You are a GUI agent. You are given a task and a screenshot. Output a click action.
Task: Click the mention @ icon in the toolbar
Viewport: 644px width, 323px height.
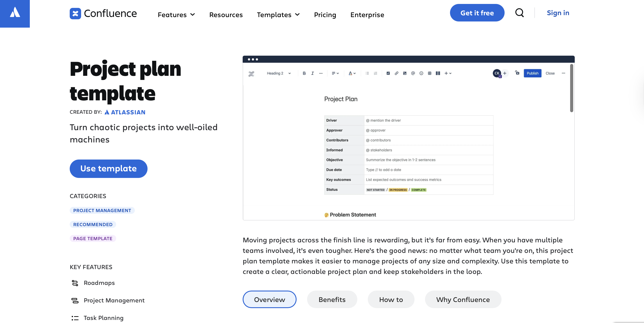413,73
